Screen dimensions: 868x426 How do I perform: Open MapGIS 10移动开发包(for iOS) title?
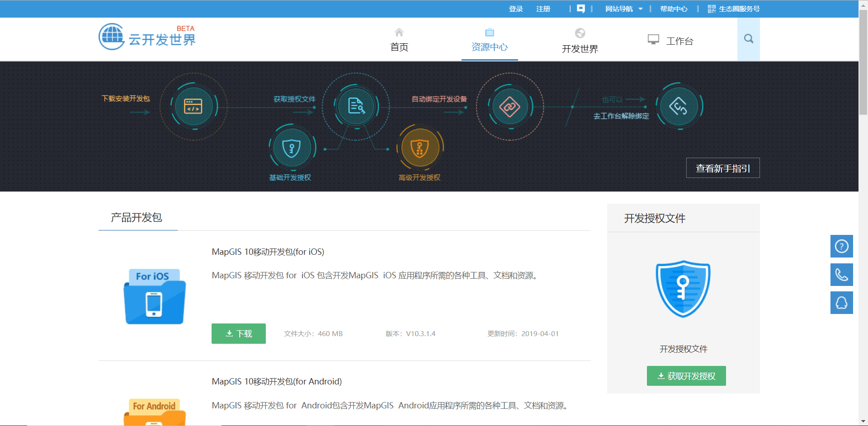268,252
